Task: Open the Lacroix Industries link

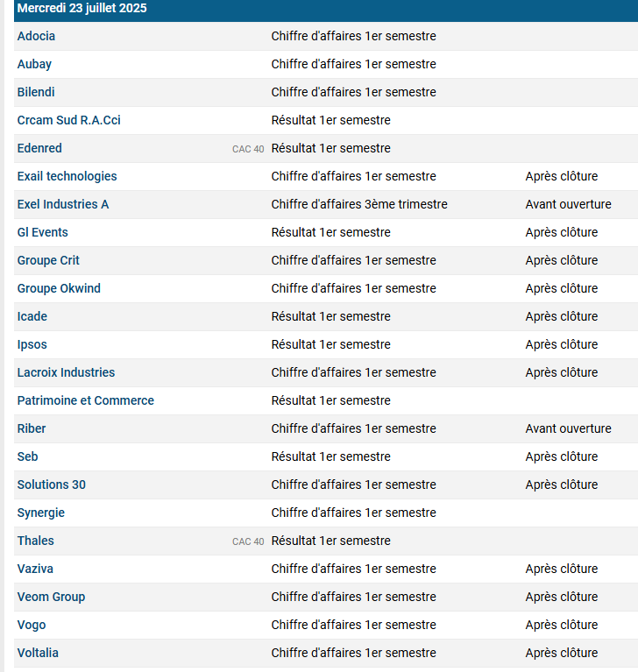Action: coord(66,372)
